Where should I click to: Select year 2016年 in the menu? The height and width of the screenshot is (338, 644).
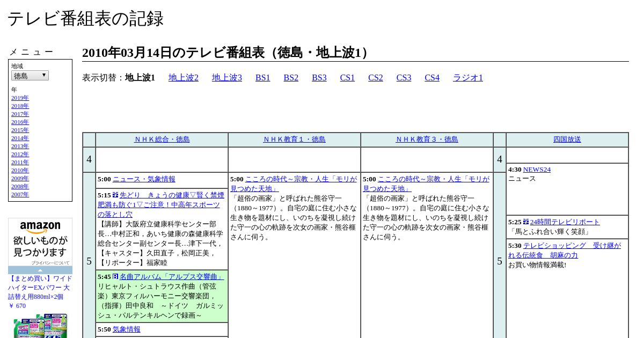(20, 122)
